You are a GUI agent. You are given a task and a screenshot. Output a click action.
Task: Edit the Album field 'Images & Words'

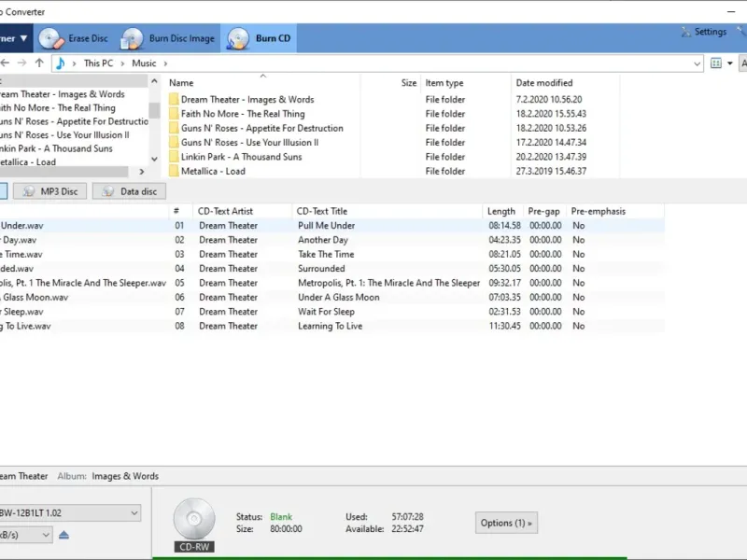click(x=125, y=476)
